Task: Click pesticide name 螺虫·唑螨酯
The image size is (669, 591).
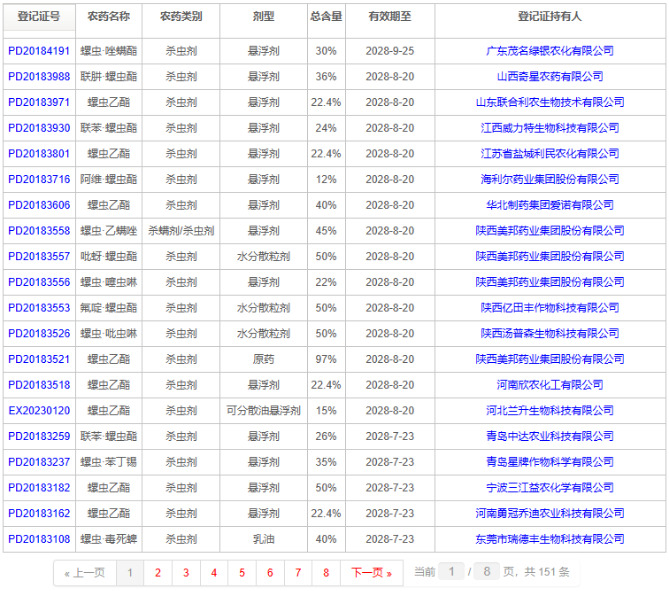Action: 108,51
